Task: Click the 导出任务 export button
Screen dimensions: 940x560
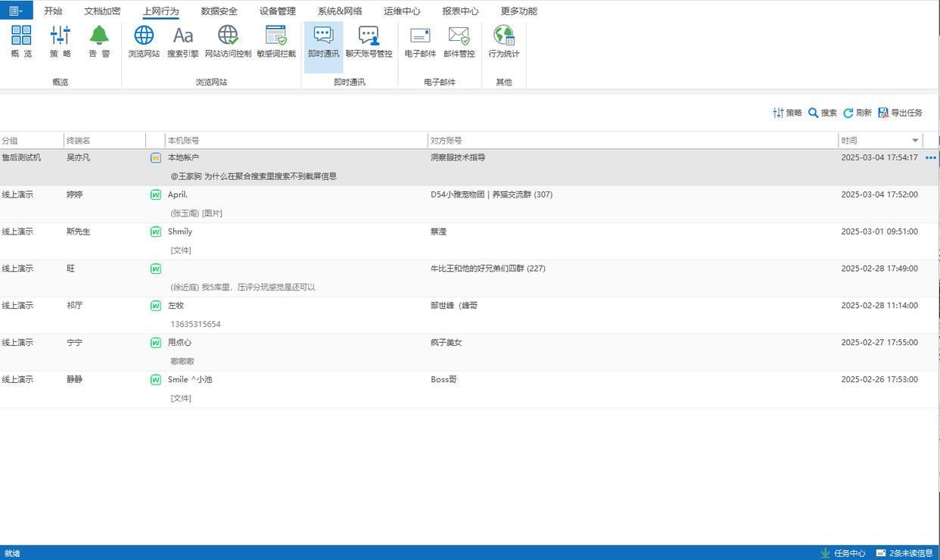Action: (x=900, y=113)
